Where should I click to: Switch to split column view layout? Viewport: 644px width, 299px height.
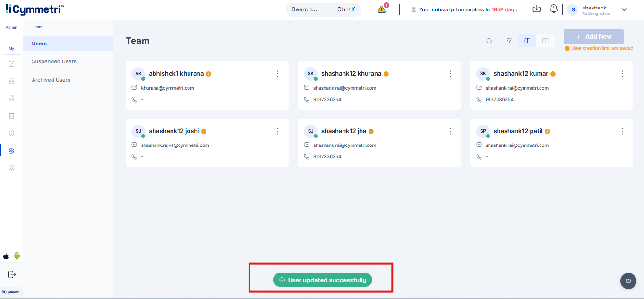pos(545,41)
